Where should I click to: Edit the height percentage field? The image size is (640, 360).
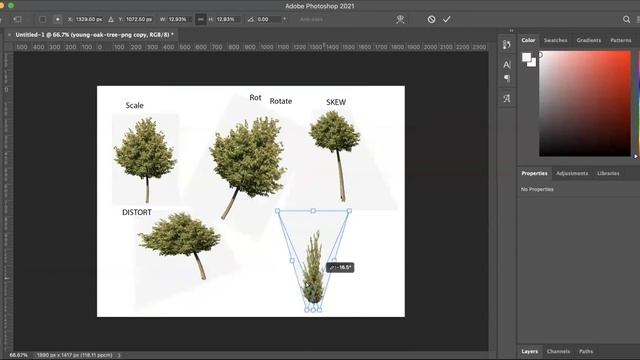tap(226, 19)
